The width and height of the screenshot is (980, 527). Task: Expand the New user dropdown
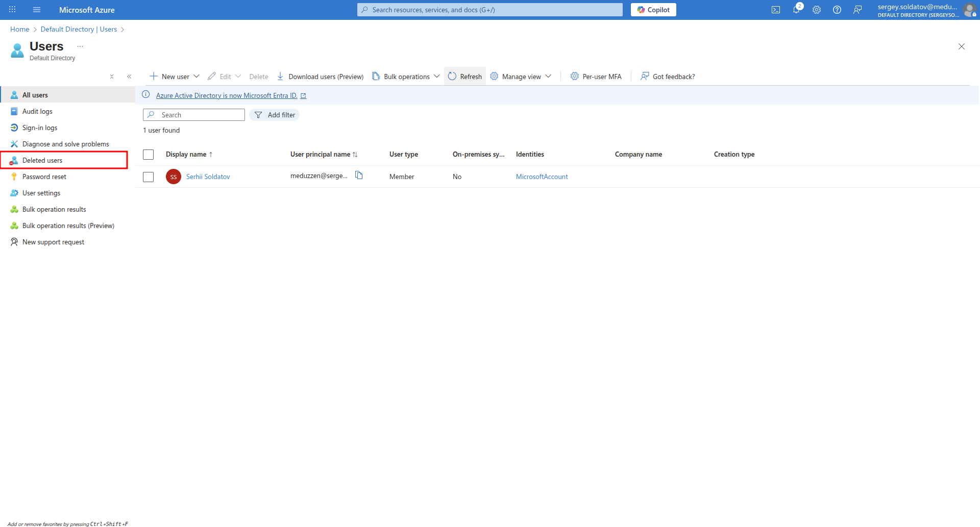pyautogui.click(x=197, y=77)
